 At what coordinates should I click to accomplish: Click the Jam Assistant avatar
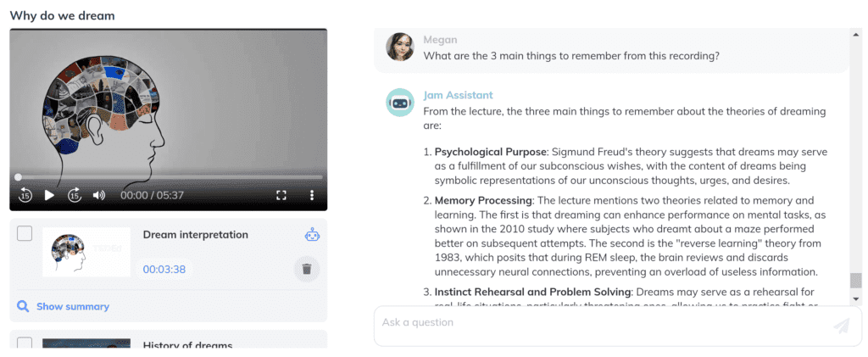[400, 103]
